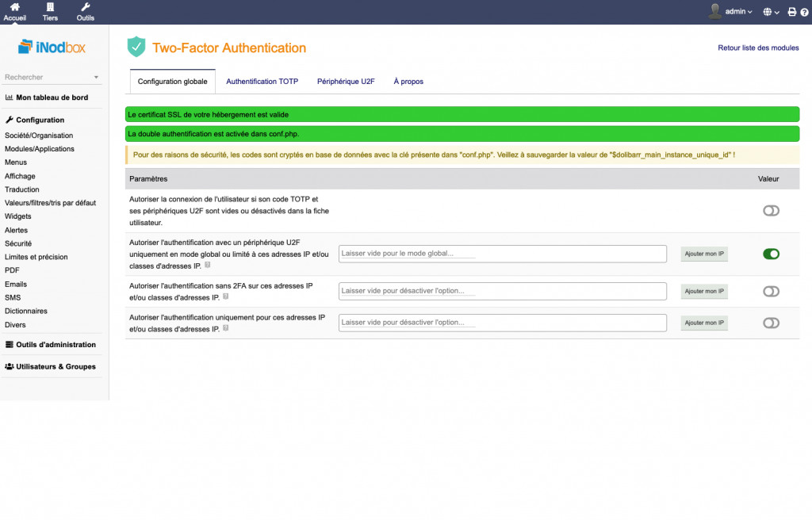This screenshot has width=812, height=520.
Task: Open the Outils wrench icon
Action: (x=86, y=7)
